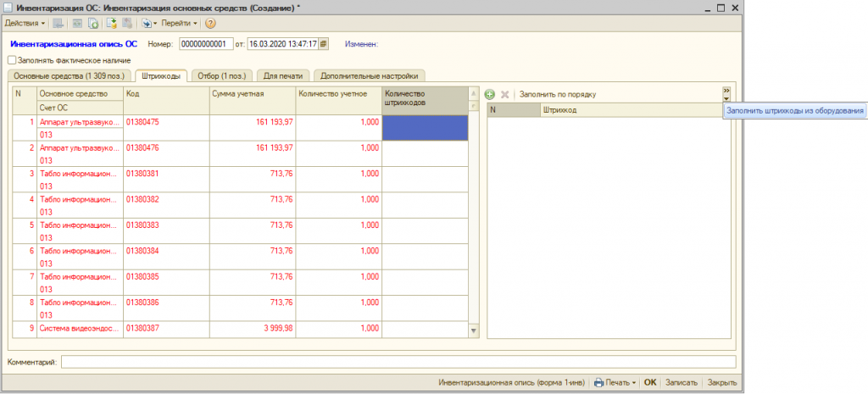Click the delete barcode row X icon
This screenshot has width=868, height=394.
point(504,95)
